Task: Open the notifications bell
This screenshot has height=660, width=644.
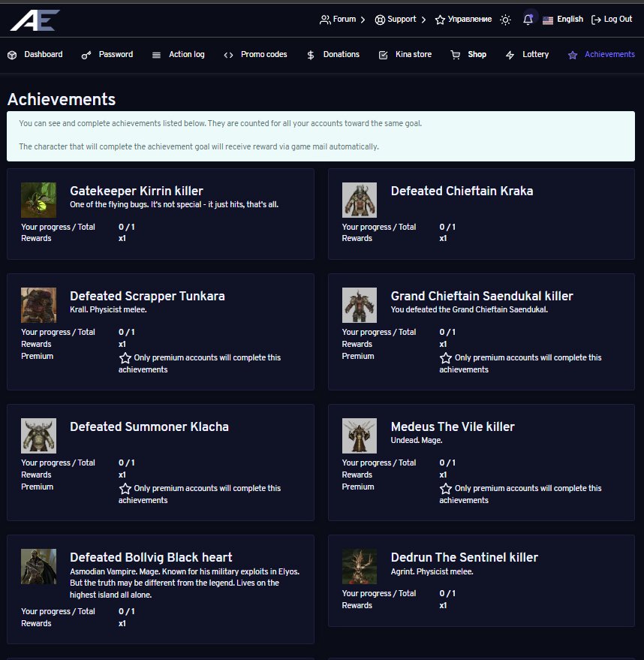Action: 528,20
